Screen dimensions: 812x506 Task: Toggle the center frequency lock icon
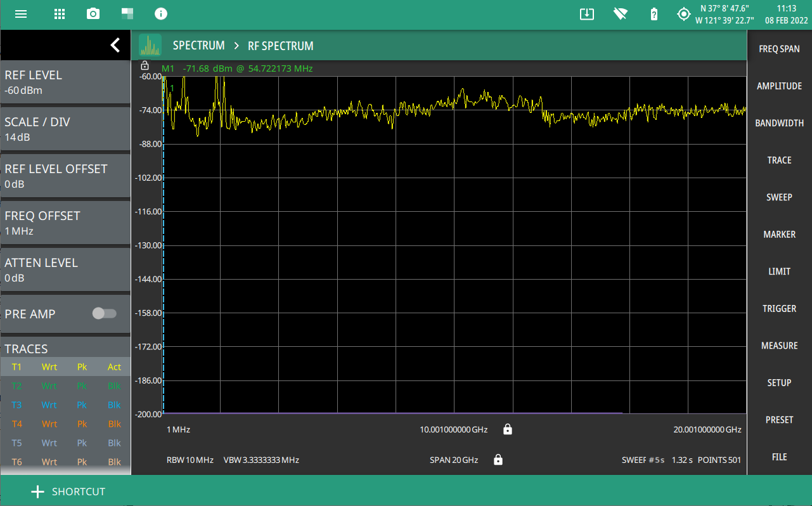pyautogui.click(x=507, y=430)
